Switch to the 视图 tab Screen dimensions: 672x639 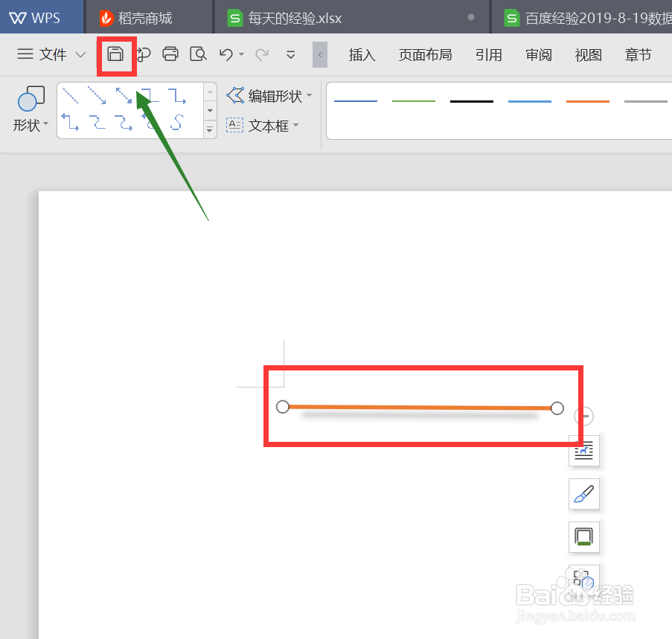tap(589, 55)
